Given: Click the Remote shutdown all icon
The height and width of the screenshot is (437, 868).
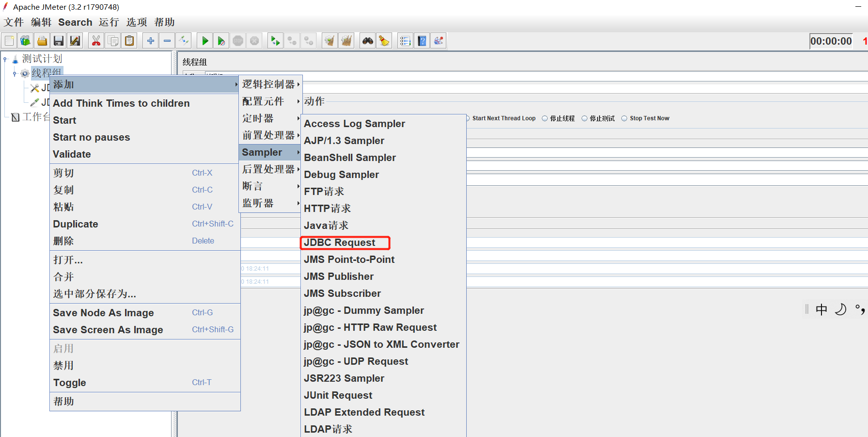Looking at the screenshot, I should 308,41.
